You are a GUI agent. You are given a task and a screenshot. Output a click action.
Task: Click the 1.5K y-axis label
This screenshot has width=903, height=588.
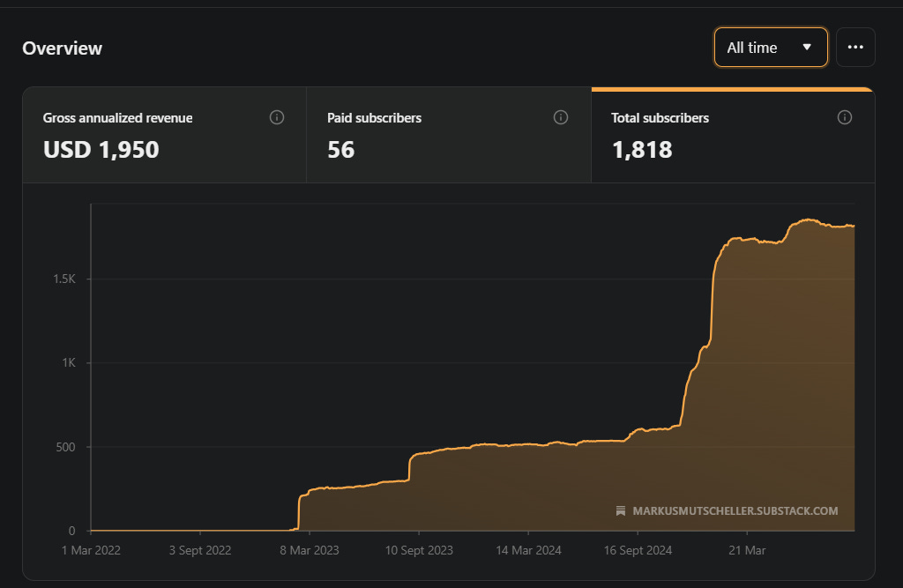pyautogui.click(x=64, y=279)
